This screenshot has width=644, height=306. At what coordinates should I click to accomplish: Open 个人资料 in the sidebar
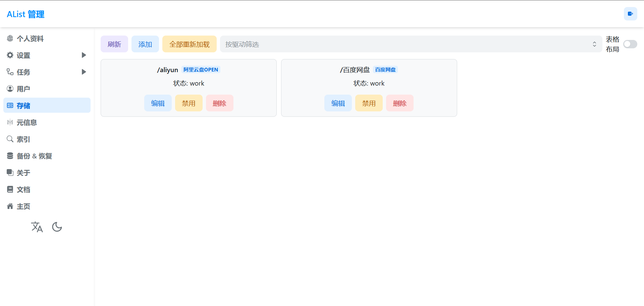pos(47,39)
